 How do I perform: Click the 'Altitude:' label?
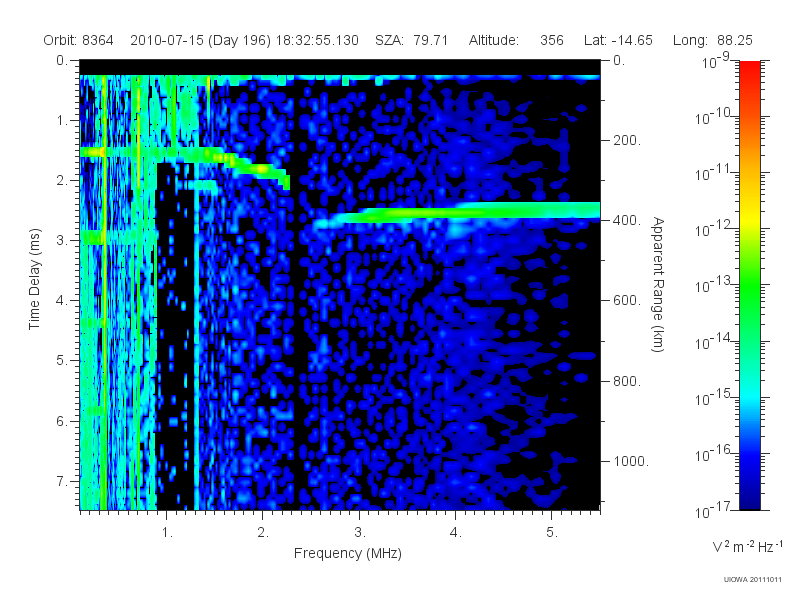tap(493, 40)
